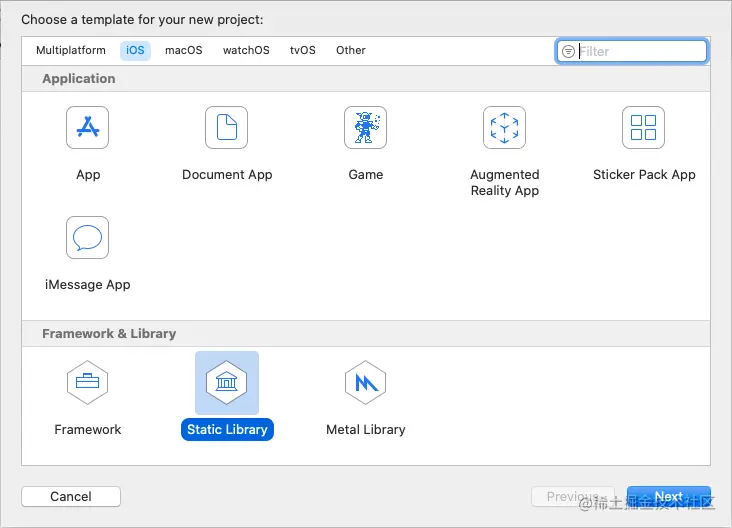Click the filter icon in the search field
The height and width of the screenshot is (528, 732).
pyautogui.click(x=568, y=51)
